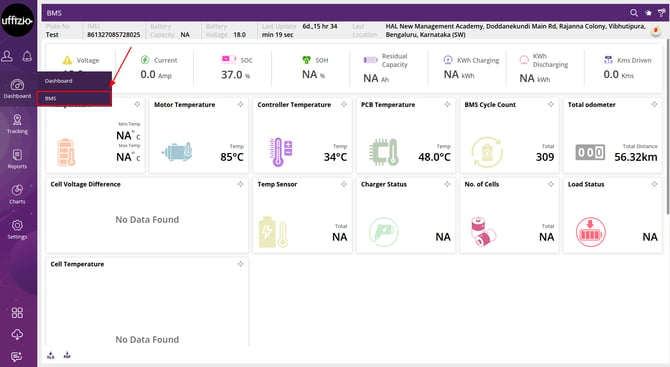
Task: Click IMEI value 861327085728025
Action: point(114,35)
